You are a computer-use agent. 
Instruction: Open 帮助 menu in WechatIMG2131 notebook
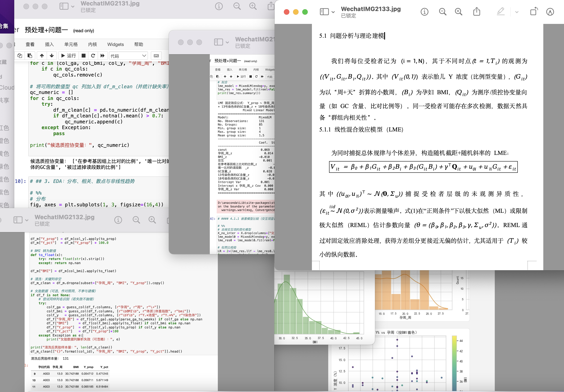coord(138,44)
